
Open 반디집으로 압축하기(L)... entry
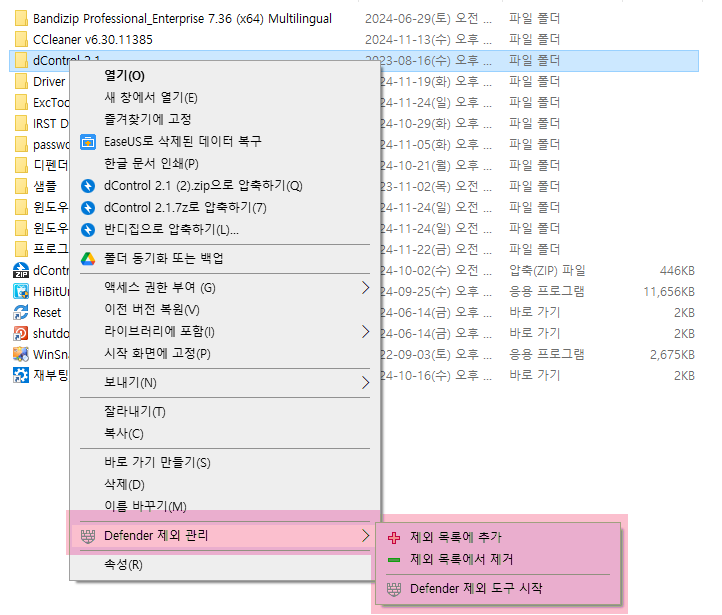(171, 230)
